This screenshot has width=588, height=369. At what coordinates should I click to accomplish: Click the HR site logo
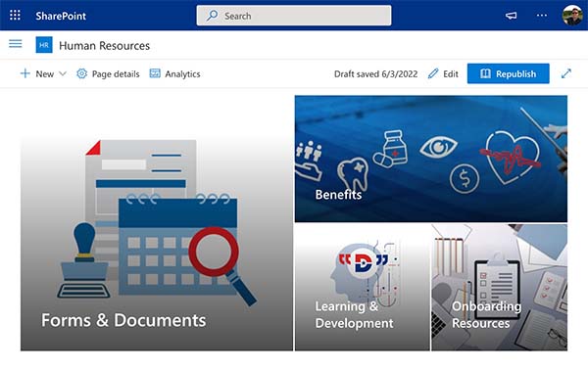pos(44,45)
